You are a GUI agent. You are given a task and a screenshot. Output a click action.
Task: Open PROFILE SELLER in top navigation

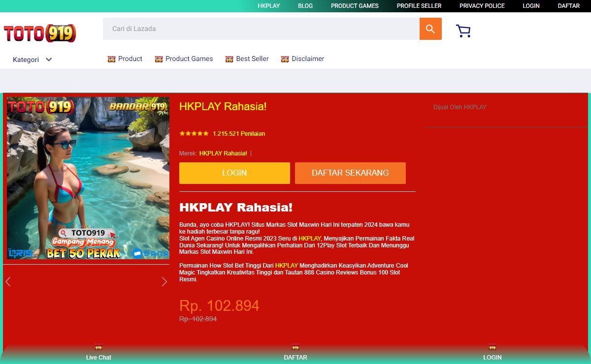tap(419, 6)
